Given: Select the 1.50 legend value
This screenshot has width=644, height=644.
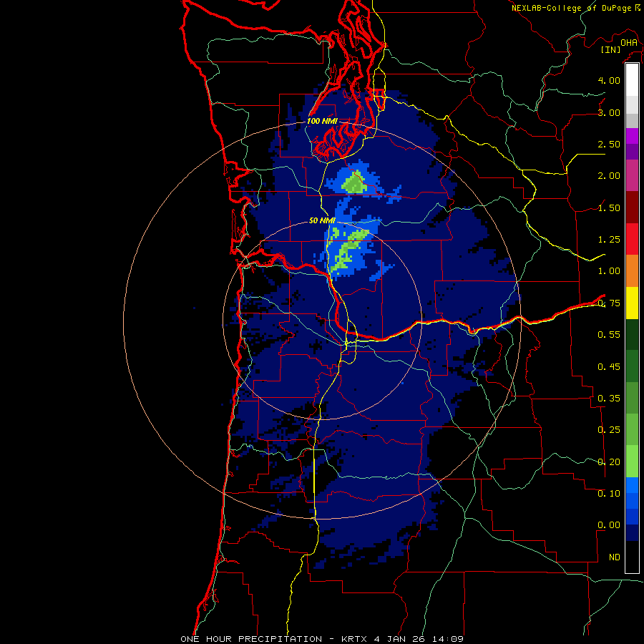Looking at the screenshot, I should pos(609,208).
